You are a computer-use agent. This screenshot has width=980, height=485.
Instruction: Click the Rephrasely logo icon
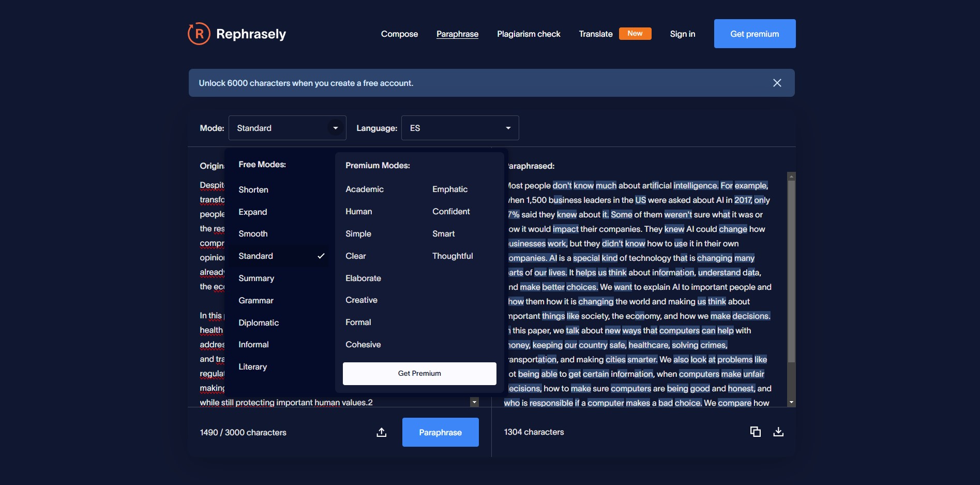click(199, 34)
